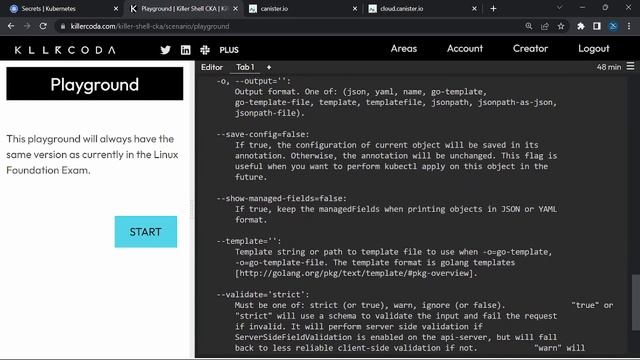Close the Playground Killer Shell CKA tab
Screen dimensions: 640x360
coord(236,8)
